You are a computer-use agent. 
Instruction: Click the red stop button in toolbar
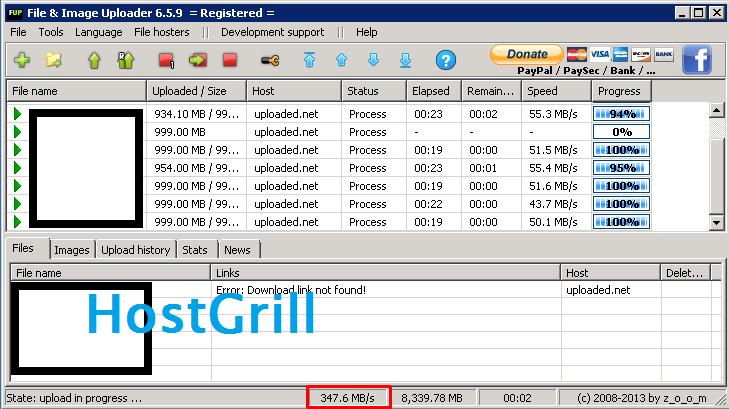pyautogui.click(x=230, y=61)
